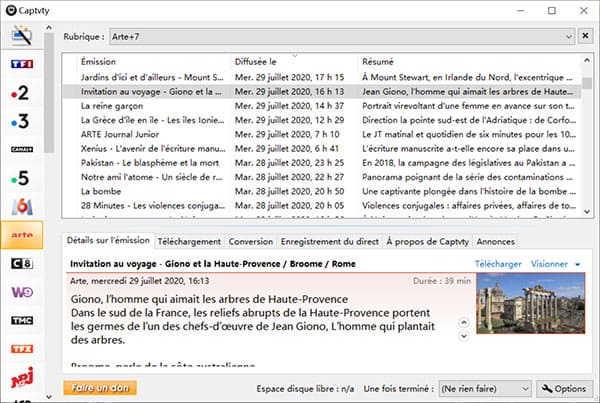Click the description scroll down arrow

[x=464, y=336]
